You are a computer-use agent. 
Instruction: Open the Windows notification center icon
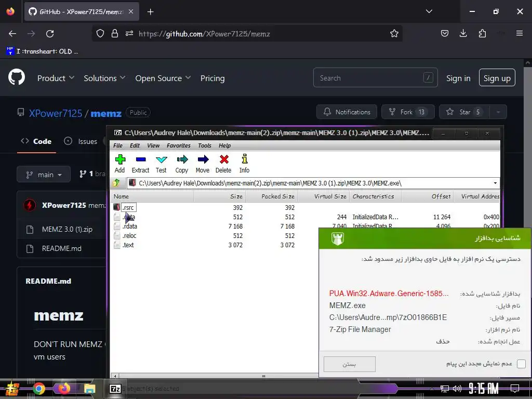click(x=515, y=388)
